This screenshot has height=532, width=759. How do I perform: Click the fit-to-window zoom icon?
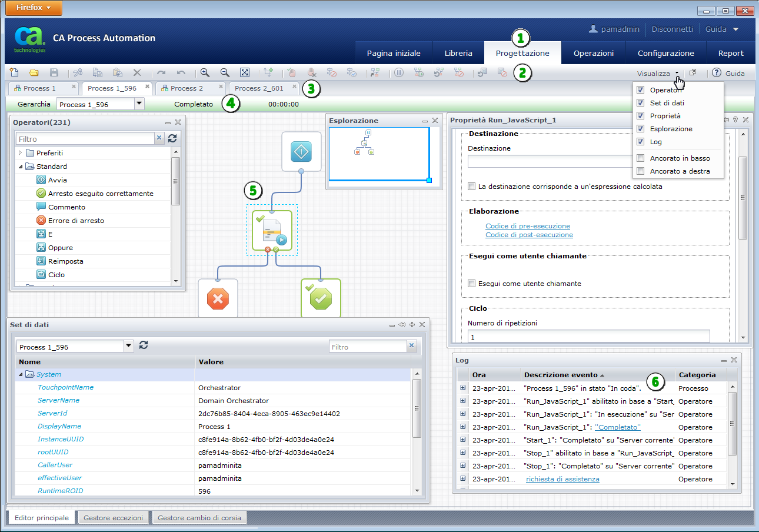tap(245, 73)
